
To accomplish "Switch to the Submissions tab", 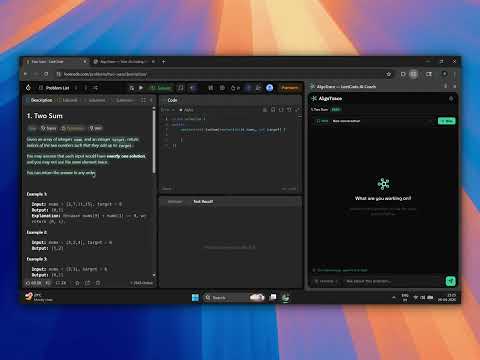I will tap(124, 100).
